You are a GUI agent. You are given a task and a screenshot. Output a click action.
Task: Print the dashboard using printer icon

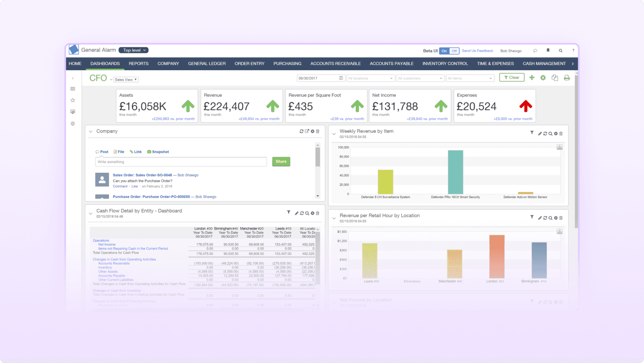[x=567, y=78]
